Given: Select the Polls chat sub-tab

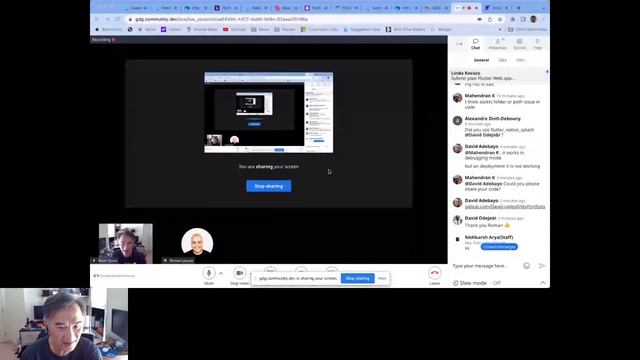Looking at the screenshot, I should 520,60.
